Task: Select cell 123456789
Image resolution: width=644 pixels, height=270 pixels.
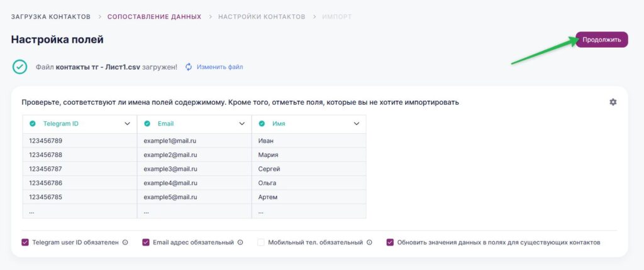Action: click(x=80, y=141)
